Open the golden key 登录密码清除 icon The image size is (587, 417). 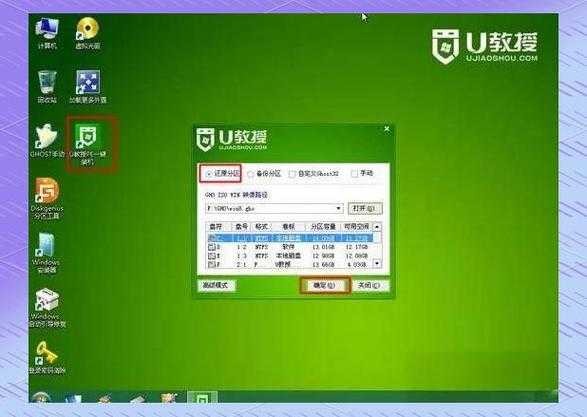click(x=47, y=357)
